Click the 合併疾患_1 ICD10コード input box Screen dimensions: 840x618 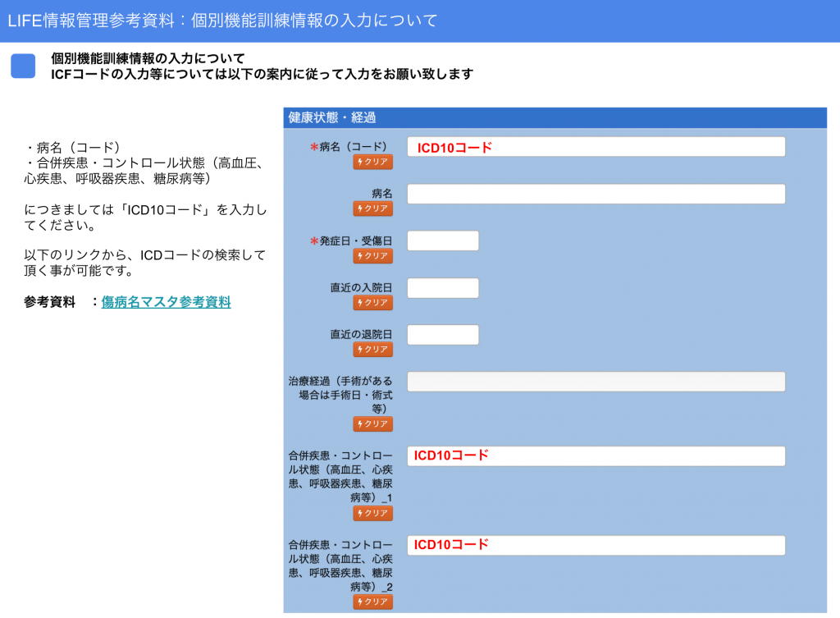596,455
